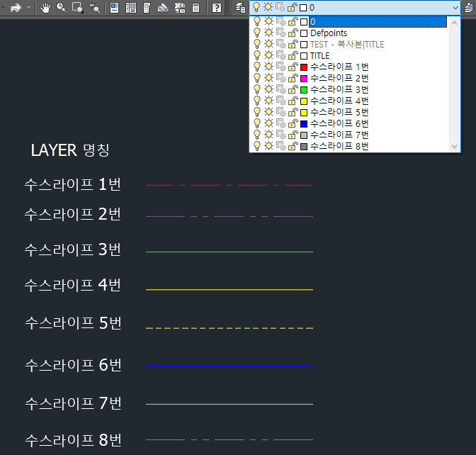Click viewport freeze icon for layer Defpoints
Image resolution: width=476 pixels, height=455 pixels.
click(x=281, y=33)
